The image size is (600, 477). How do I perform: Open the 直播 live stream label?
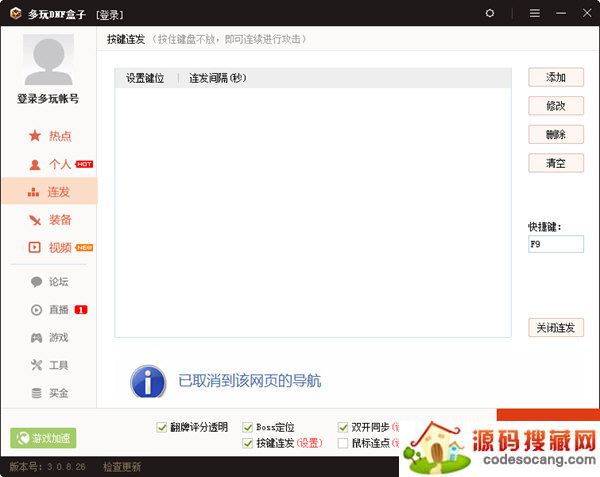(59, 309)
